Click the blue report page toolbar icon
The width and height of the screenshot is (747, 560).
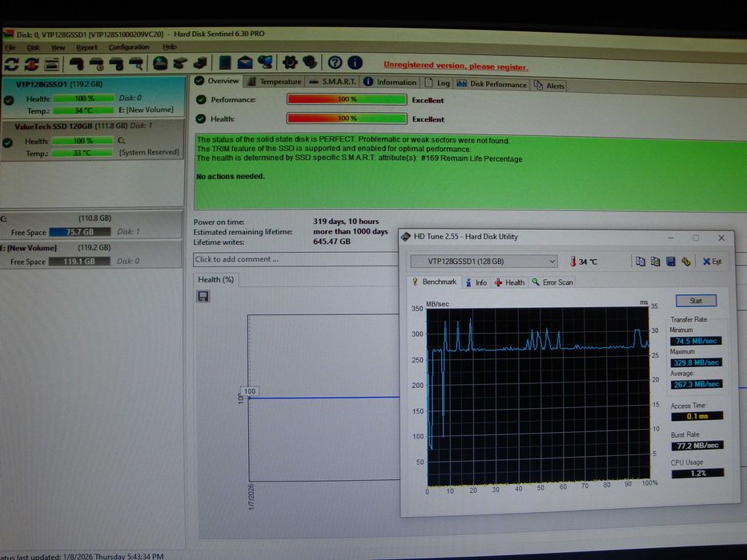click(225, 62)
